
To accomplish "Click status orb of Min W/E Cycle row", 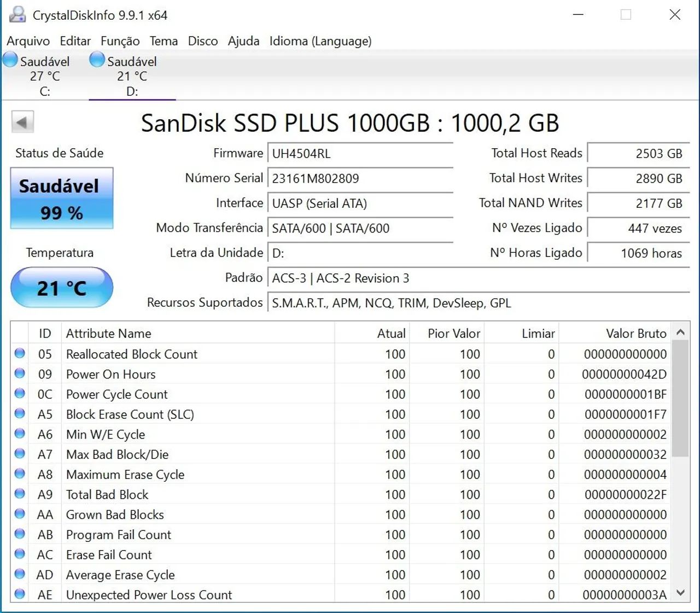I will click(x=20, y=434).
